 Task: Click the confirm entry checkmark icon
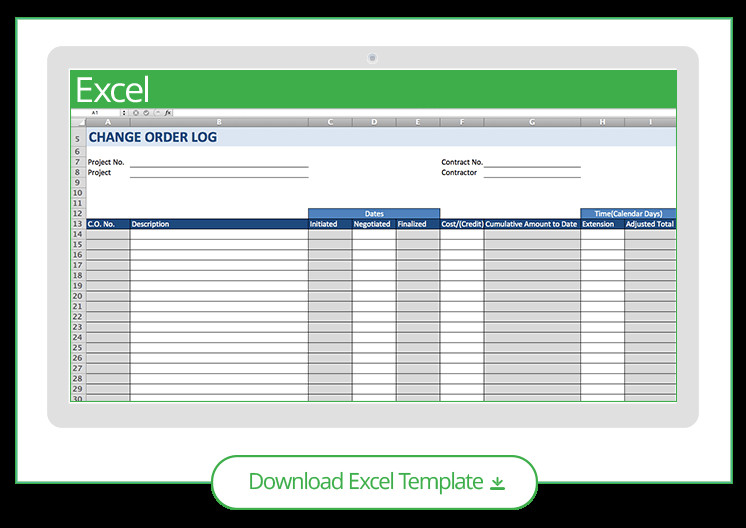(146, 113)
